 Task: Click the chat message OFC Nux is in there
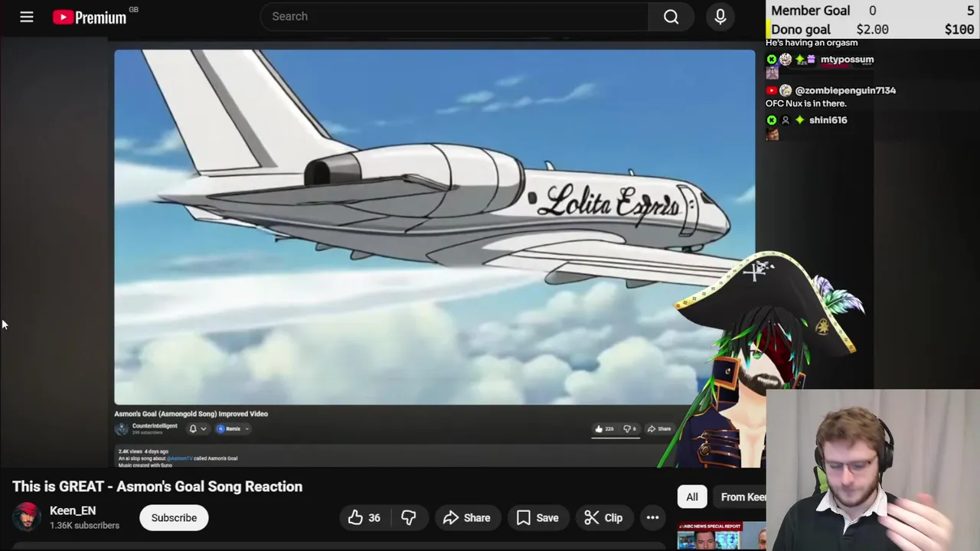click(x=806, y=103)
